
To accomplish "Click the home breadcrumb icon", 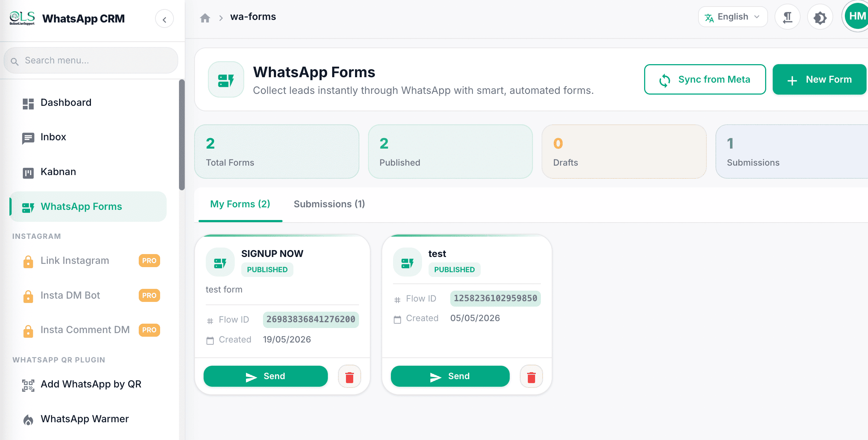I will pos(205,18).
